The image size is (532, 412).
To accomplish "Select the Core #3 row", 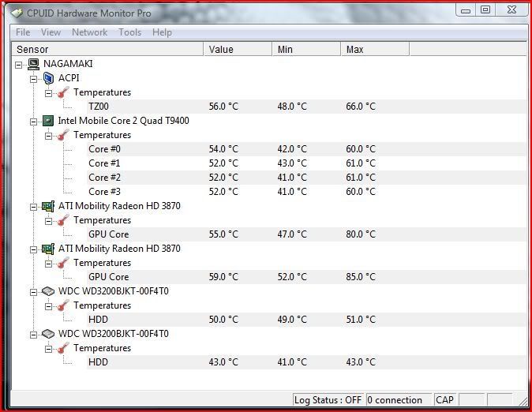I will tap(306, 192).
